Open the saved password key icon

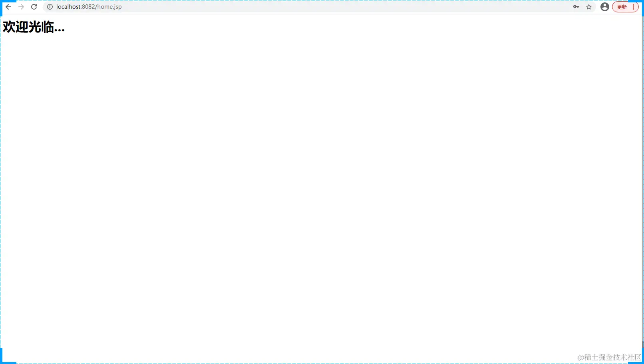pyautogui.click(x=576, y=7)
